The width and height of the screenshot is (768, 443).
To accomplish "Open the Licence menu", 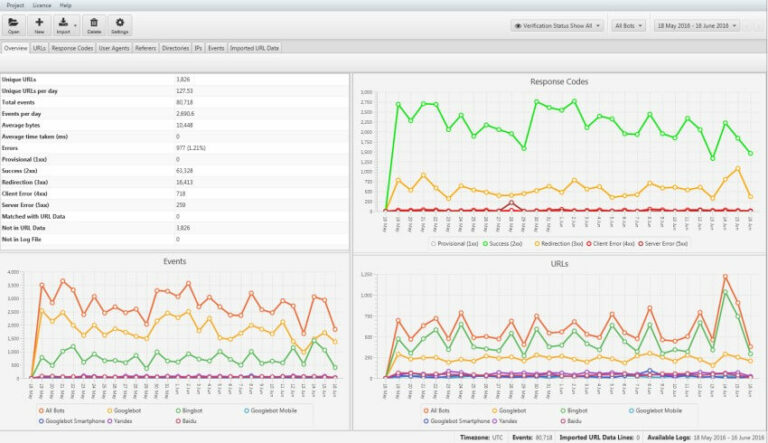I will [42, 5].
